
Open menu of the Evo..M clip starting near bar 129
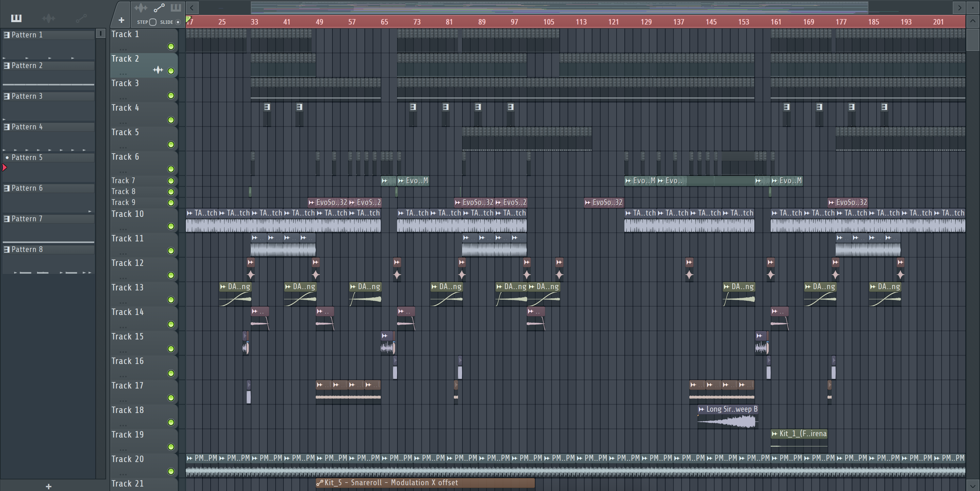pyautogui.click(x=628, y=181)
